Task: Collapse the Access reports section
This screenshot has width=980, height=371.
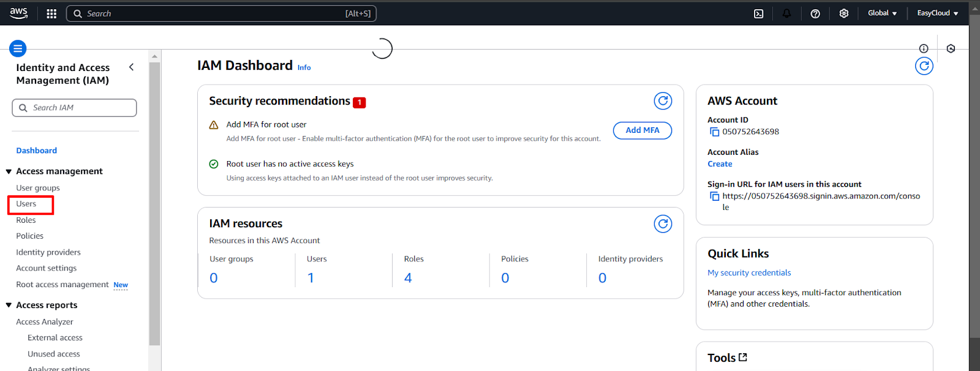Action: (x=9, y=305)
